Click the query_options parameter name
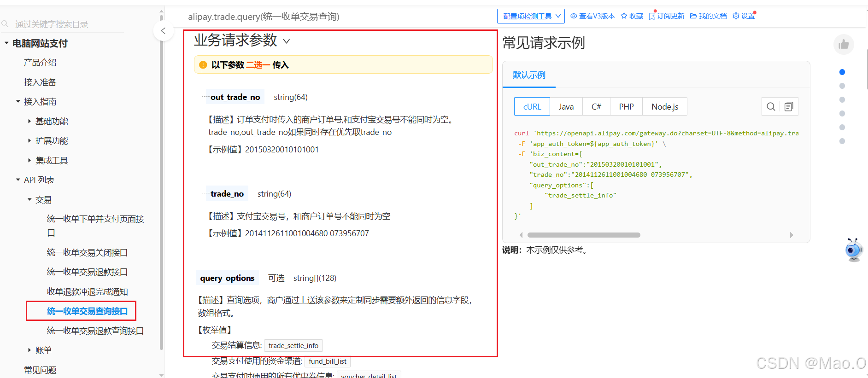 pyautogui.click(x=227, y=278)
